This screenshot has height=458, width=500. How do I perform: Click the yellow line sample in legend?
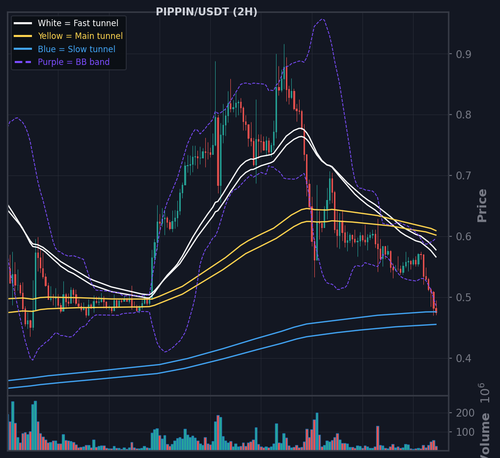point(23,36)
